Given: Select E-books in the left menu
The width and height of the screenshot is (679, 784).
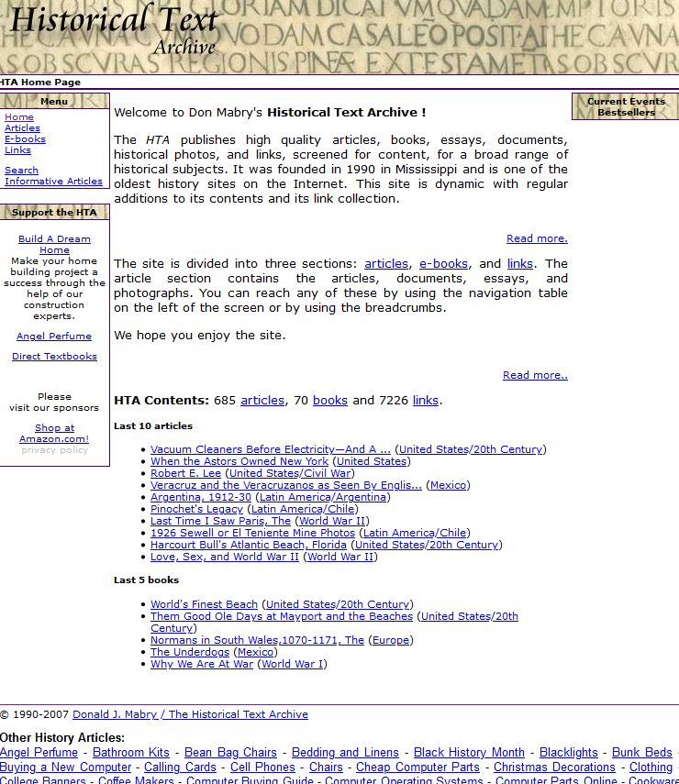Looking at the screenshot, I should pyautogui.click(x=25, y=139).
